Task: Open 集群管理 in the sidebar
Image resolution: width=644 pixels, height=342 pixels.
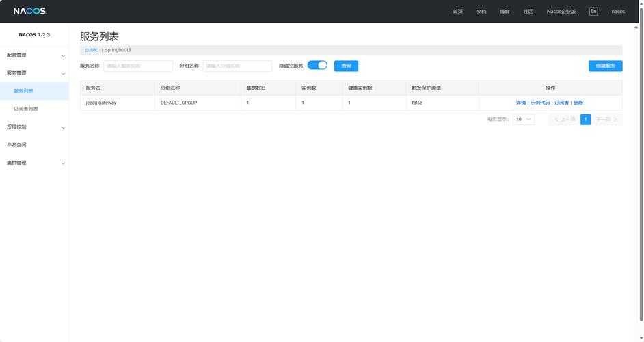Action: (x=16, y=163)
